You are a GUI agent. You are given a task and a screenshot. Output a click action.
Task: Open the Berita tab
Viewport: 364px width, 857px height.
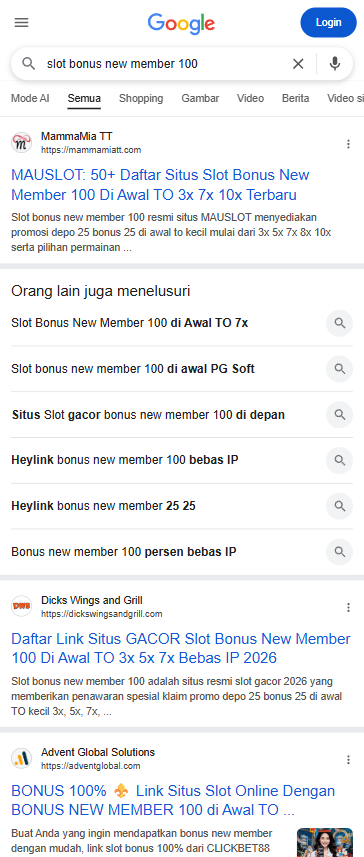(296, 98)
